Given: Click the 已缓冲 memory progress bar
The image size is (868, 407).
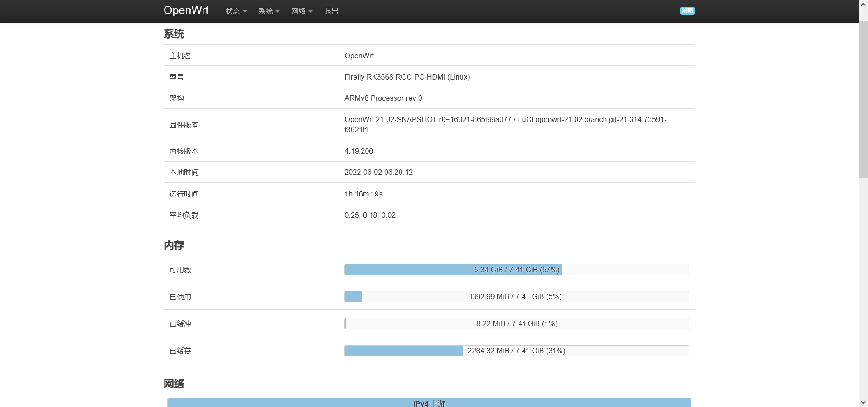Looking at the screenshot, I should (x=517, y=324).
